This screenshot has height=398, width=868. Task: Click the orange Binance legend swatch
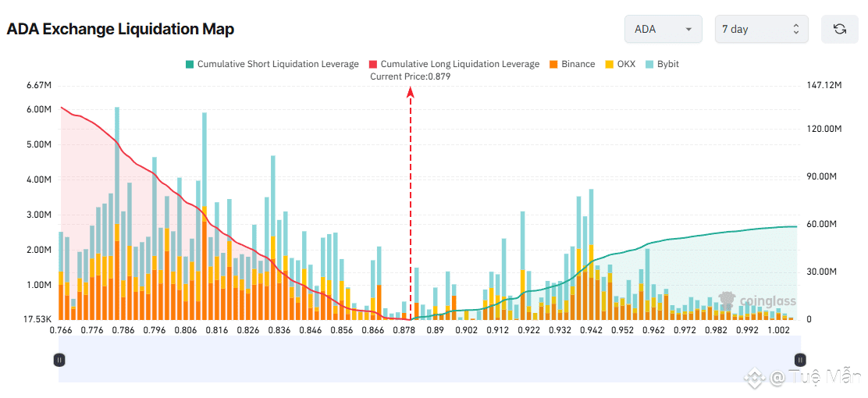coord(553,64)
